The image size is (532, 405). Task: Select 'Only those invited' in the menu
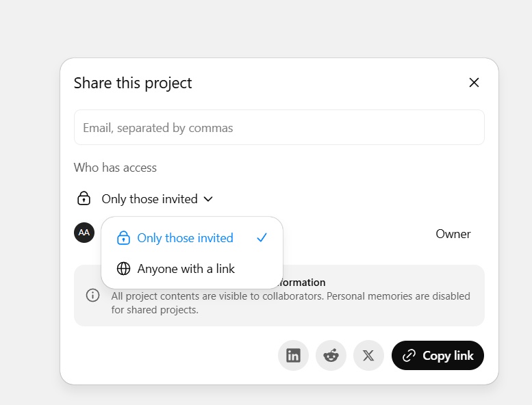click(x=185, y=238)
